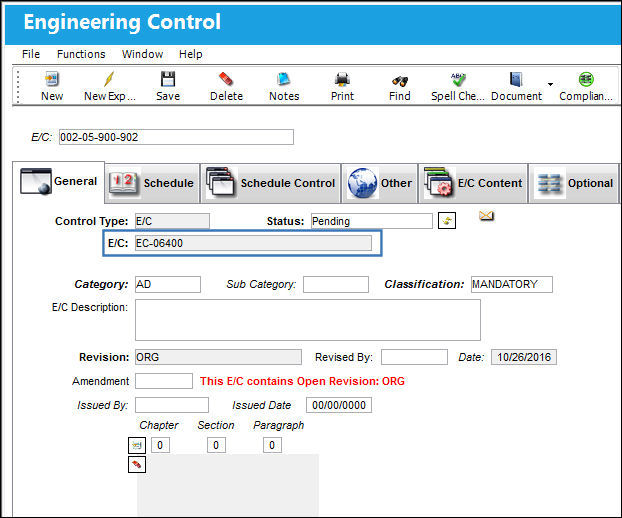Image resolution: width=622 pixels, height=518 pixels.
Task: Click the red eraser button below Chapter
Action: point(137,464)
